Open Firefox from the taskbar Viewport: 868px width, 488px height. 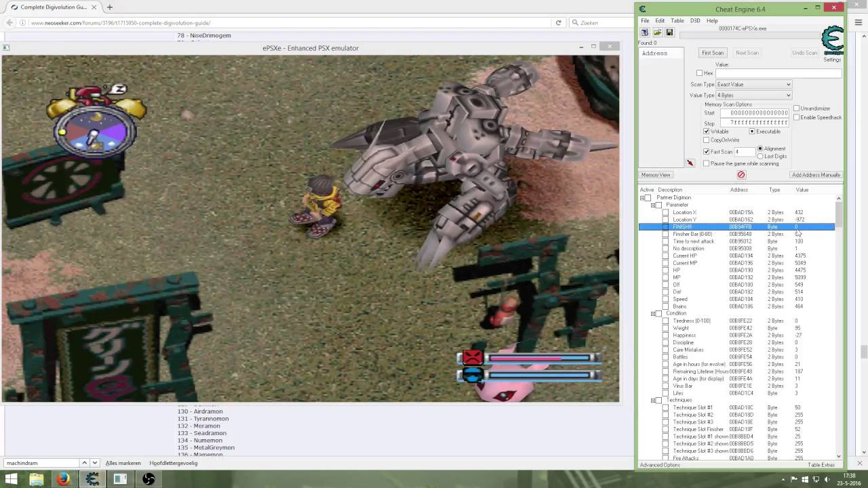click(x=63, y=479)
